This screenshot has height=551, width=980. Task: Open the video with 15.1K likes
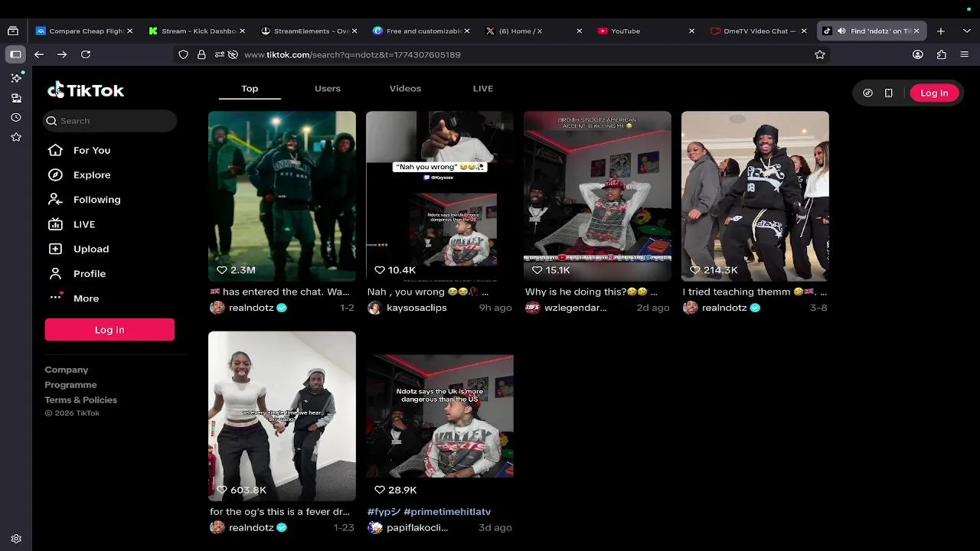(x=597, y=196)
